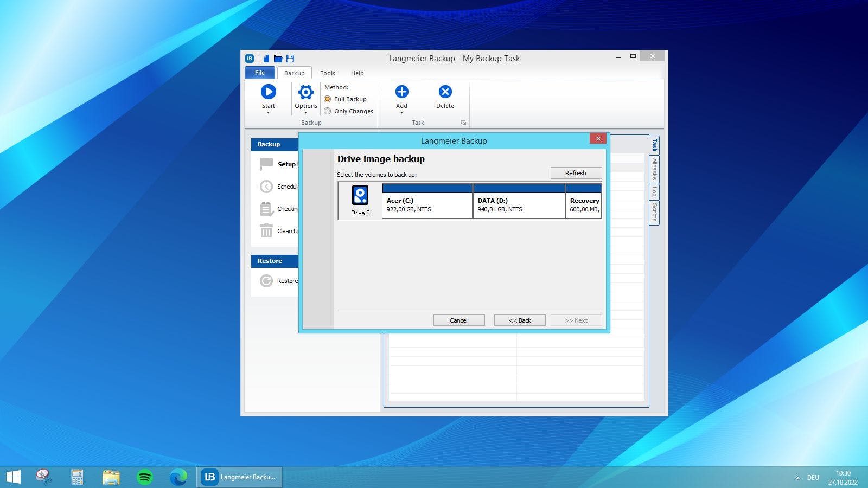Select the Recovery volume
The image size is (868, 488).
click(x=583, y=201)
